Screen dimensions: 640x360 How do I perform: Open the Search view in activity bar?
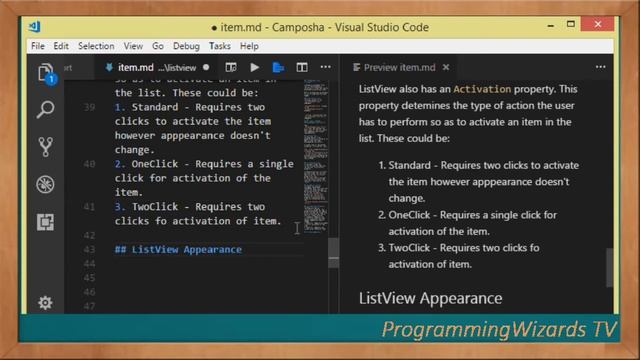point(45,109)
